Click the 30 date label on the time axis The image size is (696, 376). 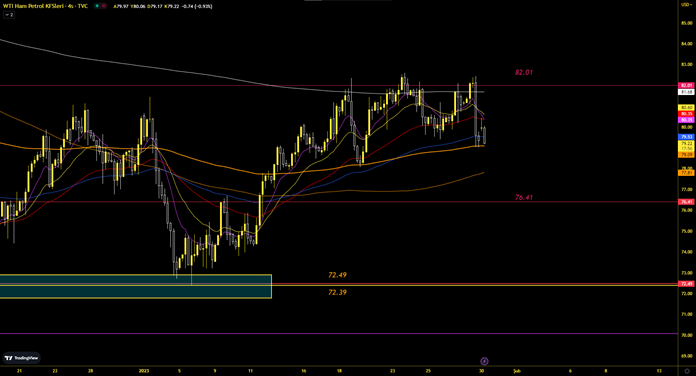[x=482, y=371]
